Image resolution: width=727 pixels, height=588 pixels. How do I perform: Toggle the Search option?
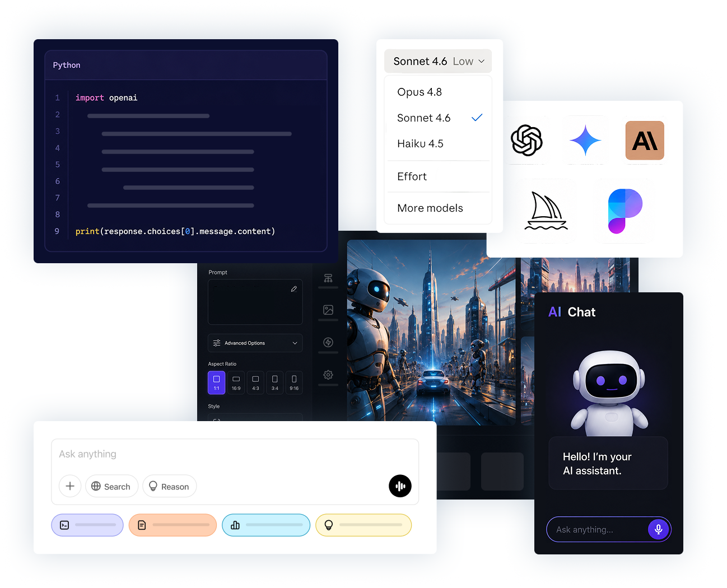(x=111, y=486)
